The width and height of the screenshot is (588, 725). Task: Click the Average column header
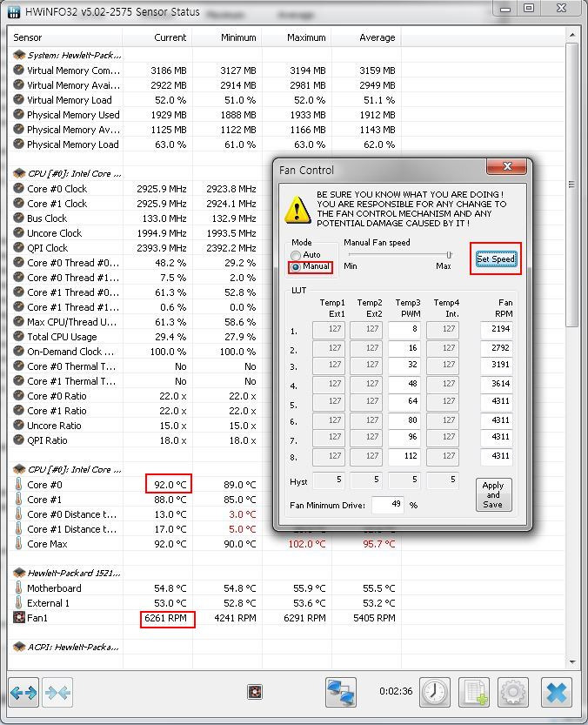pos(366,37)
